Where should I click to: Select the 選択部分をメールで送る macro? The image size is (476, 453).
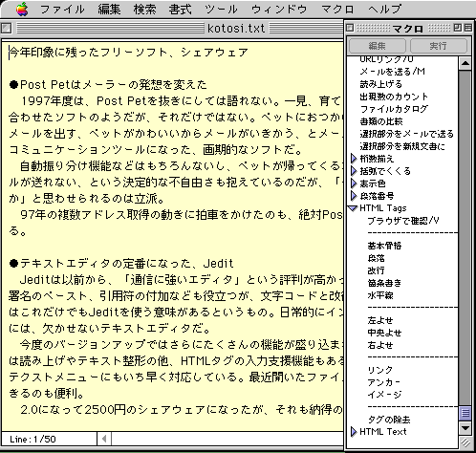(406, 134)
